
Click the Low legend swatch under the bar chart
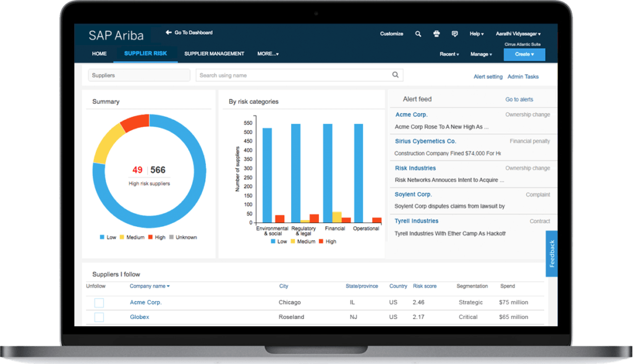pyautogui.click(x=273, y=241)
